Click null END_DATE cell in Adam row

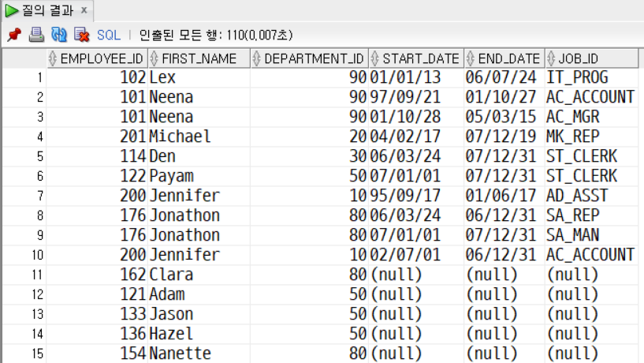pyautogui.click(x=504, y=294)
